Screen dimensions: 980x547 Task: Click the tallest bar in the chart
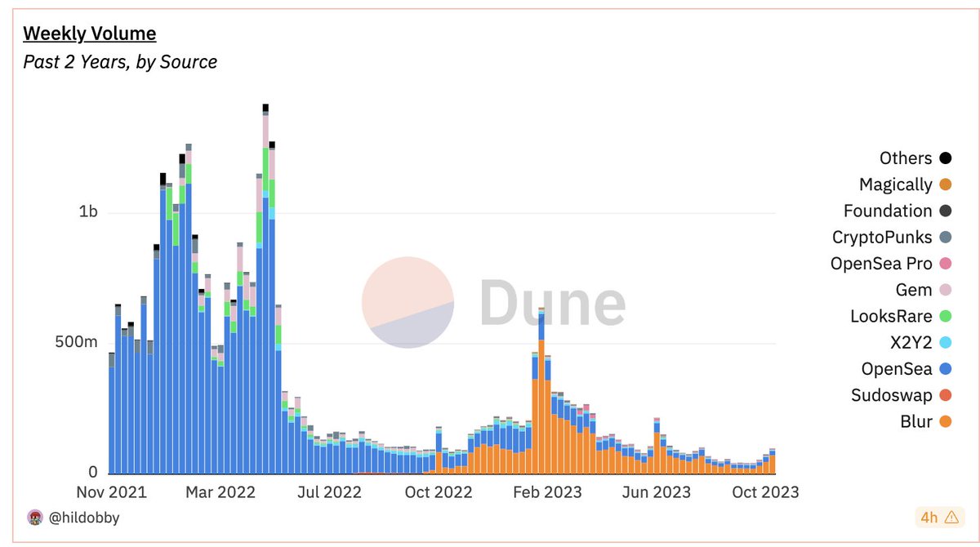tap(265, 289)
